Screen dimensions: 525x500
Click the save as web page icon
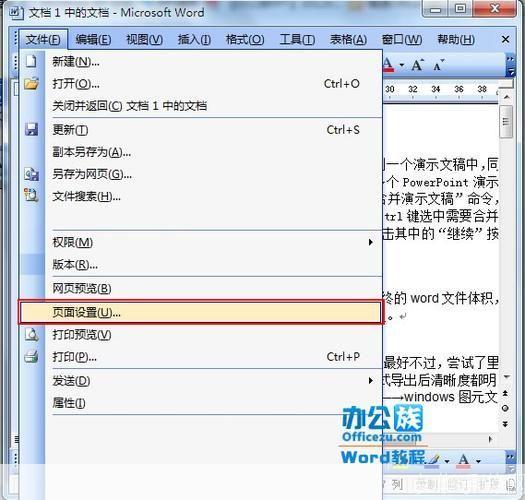click(x=31, y=174)
